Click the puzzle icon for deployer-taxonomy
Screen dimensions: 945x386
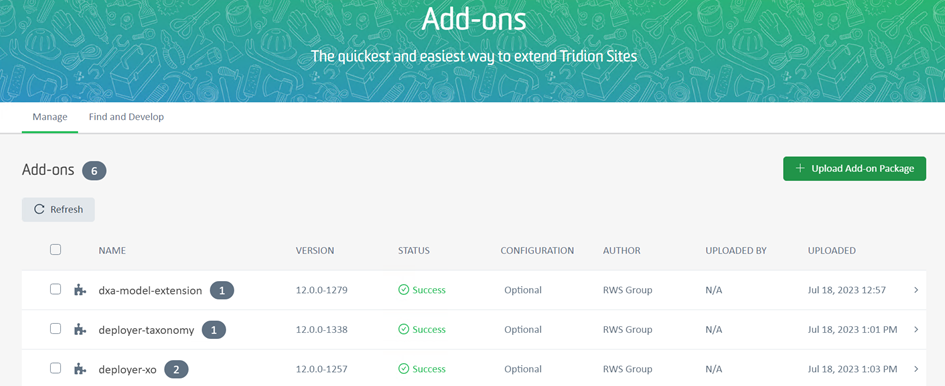coord(80,329)
